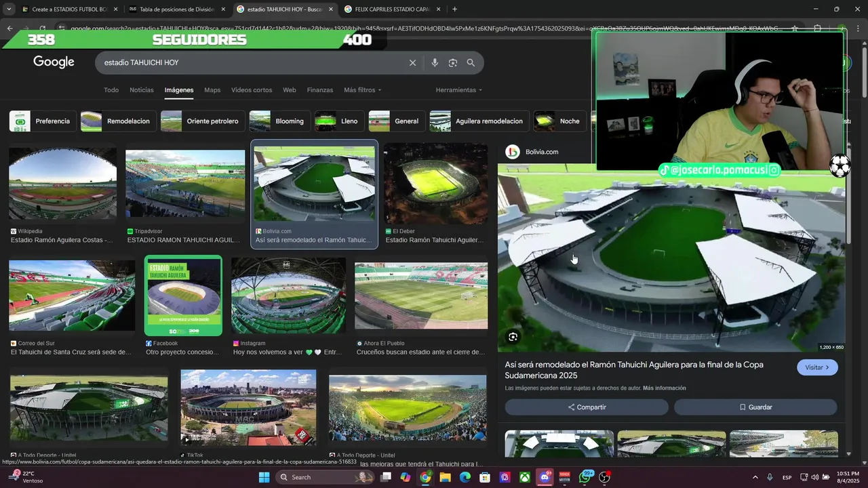The width and height of the screenshot is (868, 488).
Task: Launch Copilot from the taskbar
Action: click(x=406, y=477)
